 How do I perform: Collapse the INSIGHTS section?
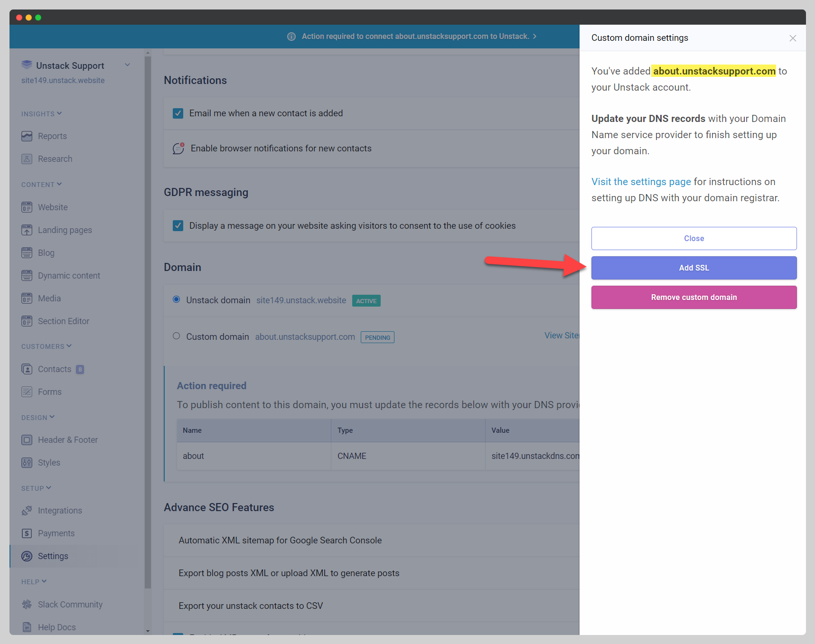point(59,113)
